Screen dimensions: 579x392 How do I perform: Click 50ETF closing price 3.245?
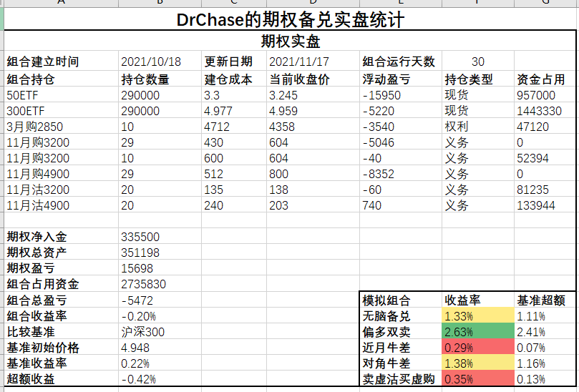point(313,95)
